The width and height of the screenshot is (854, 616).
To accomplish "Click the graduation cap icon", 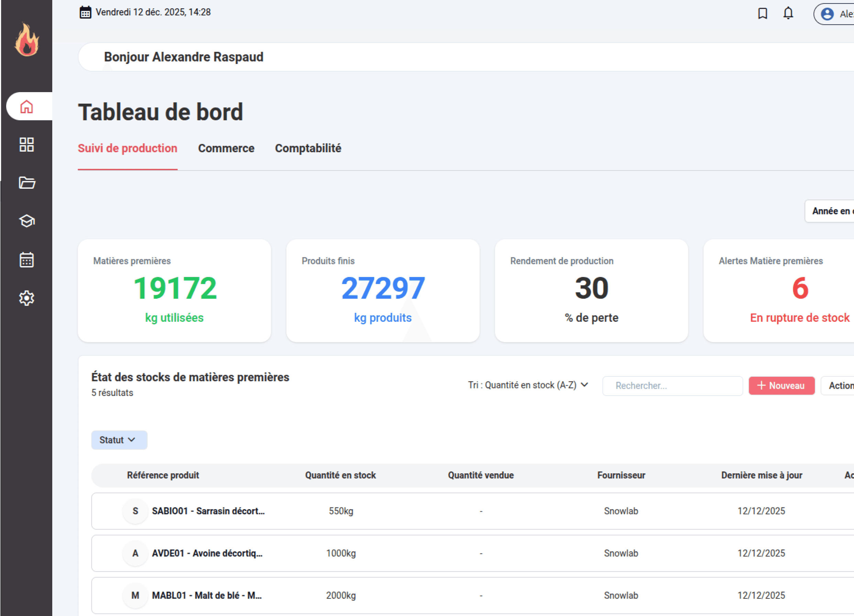I will [26, 221].
